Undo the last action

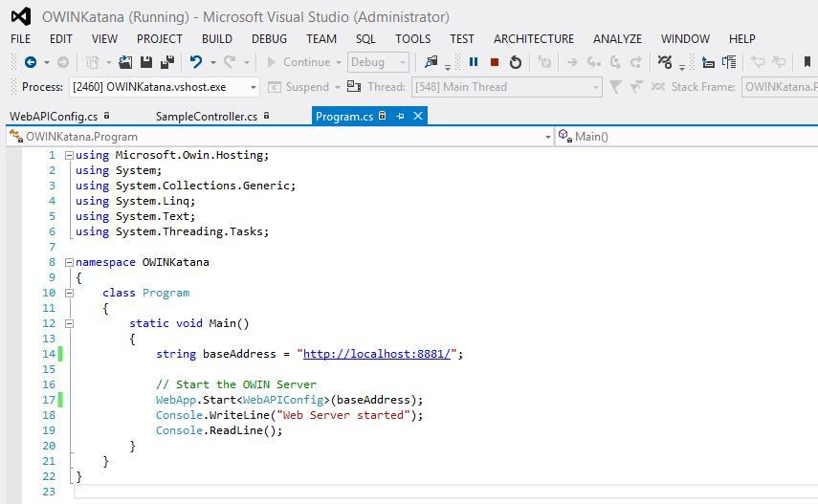pyautogui.click(x=196, y=62)
